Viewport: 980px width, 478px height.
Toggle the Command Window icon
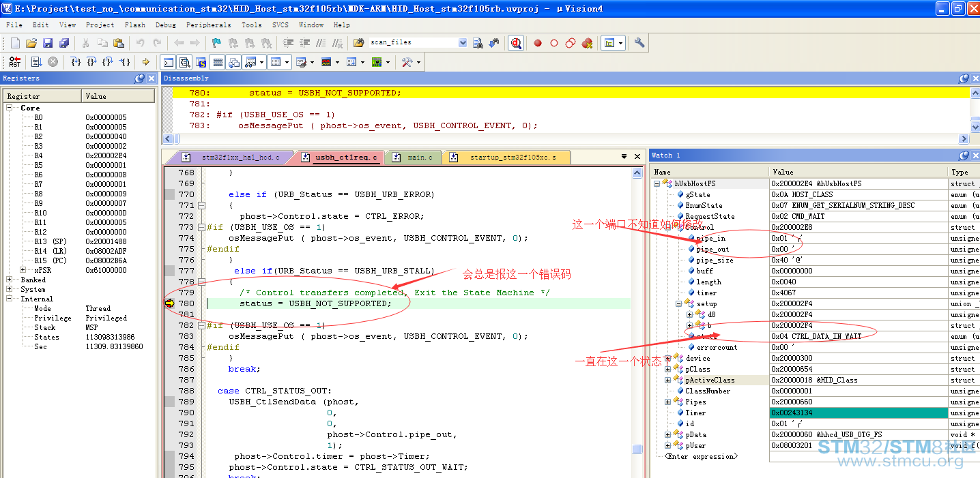(168, 62)
